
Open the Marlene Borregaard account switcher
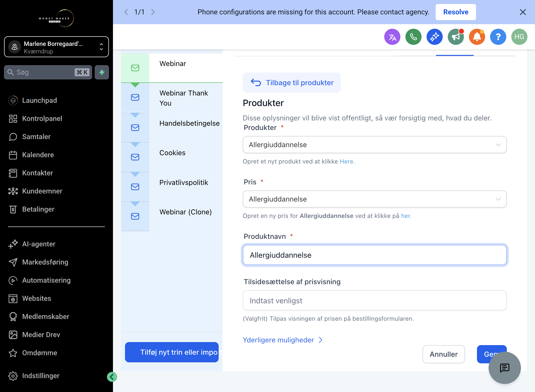[x=56, y=47]
